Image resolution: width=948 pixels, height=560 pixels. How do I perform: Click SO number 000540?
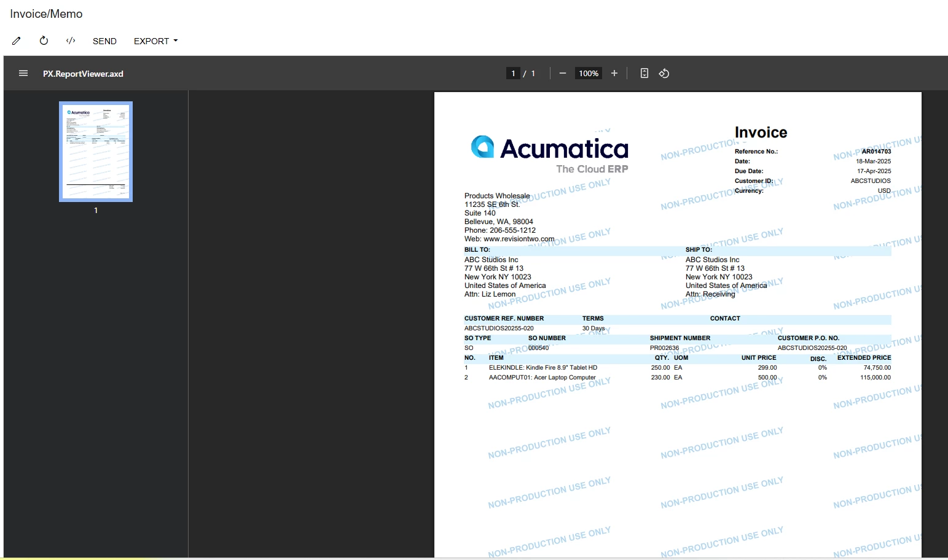[538, 348]
